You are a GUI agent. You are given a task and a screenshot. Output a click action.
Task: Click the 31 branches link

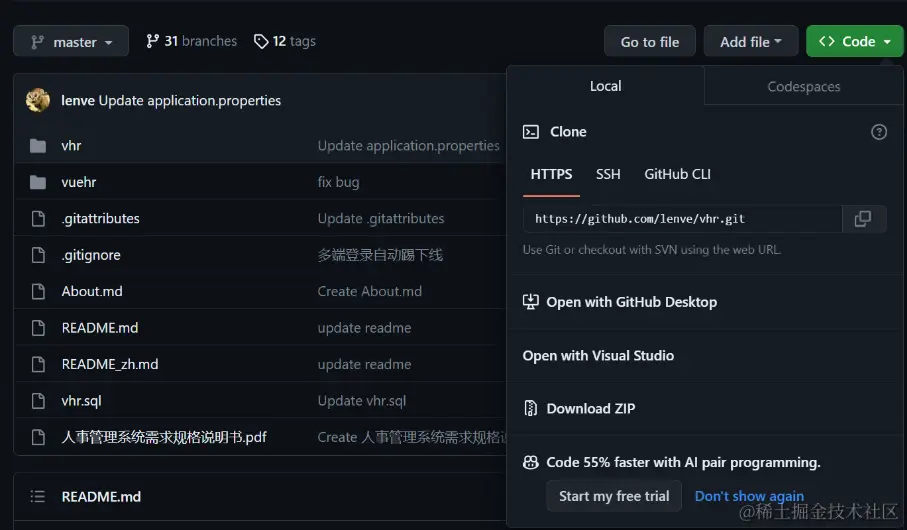point(191,41)
